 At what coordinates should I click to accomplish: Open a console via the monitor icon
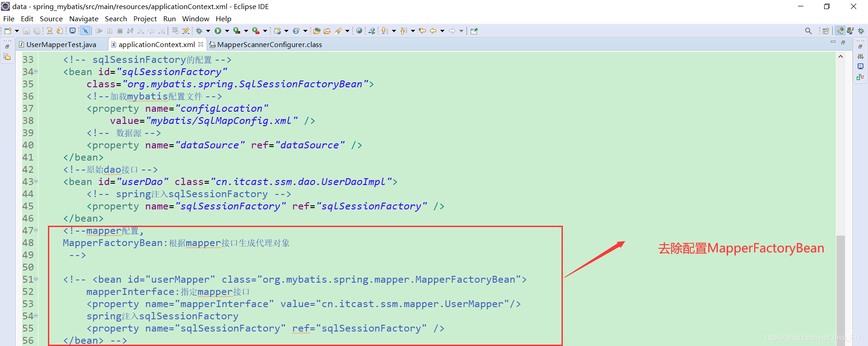click(72, 31)
